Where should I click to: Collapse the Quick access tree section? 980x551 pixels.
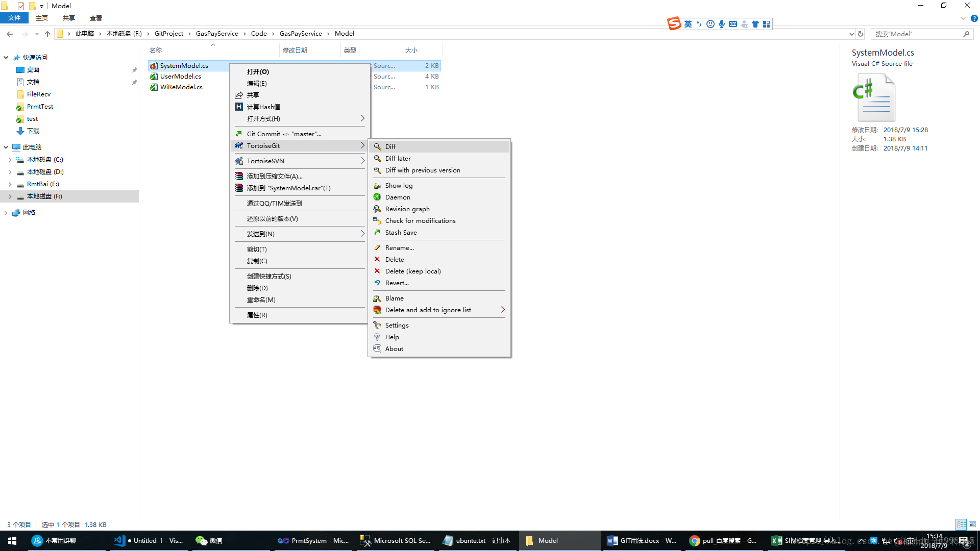click(6, 58)
